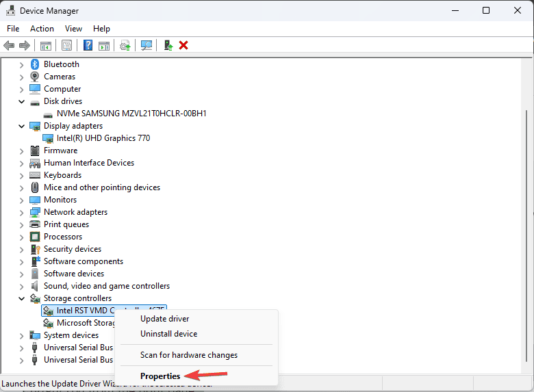Select the System devices label
The width and height of the screenshot is (534, 392).
[x=71, y=335]
